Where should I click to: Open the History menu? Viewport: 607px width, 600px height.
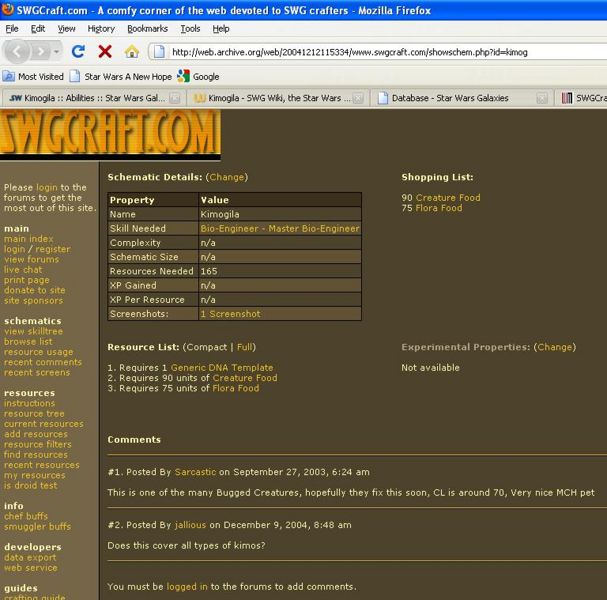(101, 29)
